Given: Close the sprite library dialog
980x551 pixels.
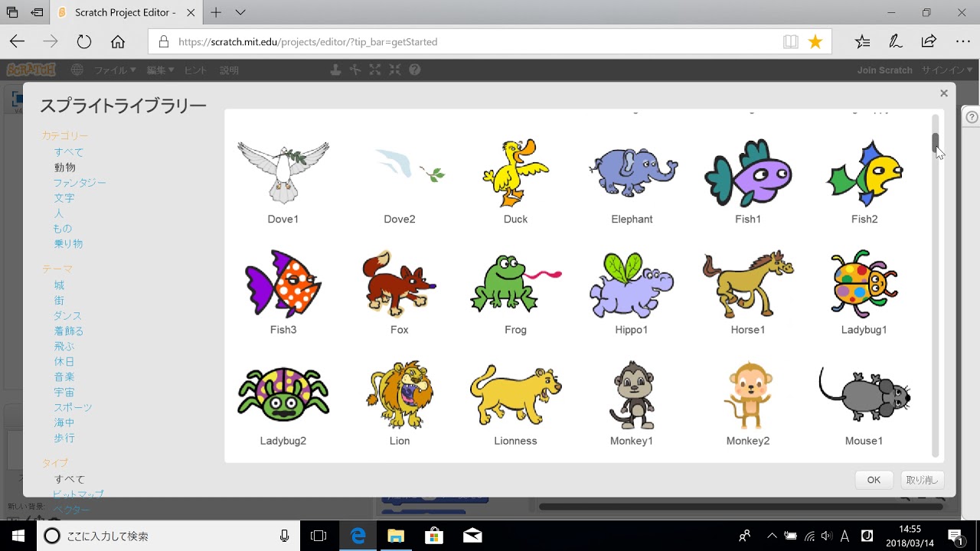Looking at the screenshot, I should point(943,93).
